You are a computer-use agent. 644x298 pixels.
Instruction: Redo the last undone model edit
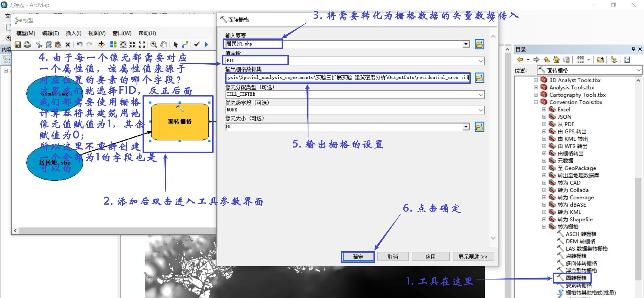89,45
